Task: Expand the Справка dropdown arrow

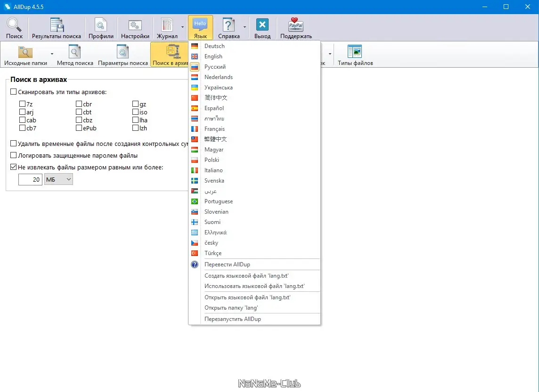Action: point(245,27)
